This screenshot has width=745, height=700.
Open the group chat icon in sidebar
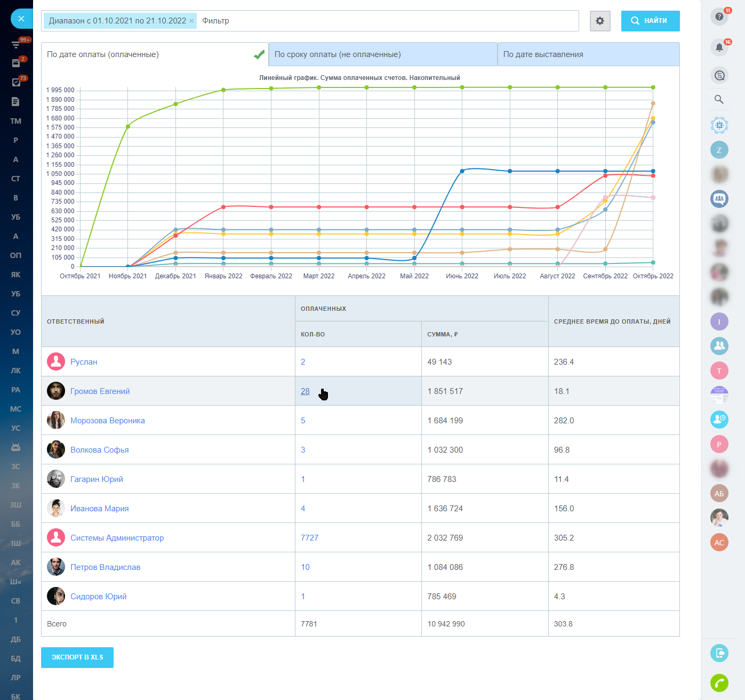(719, 199)
